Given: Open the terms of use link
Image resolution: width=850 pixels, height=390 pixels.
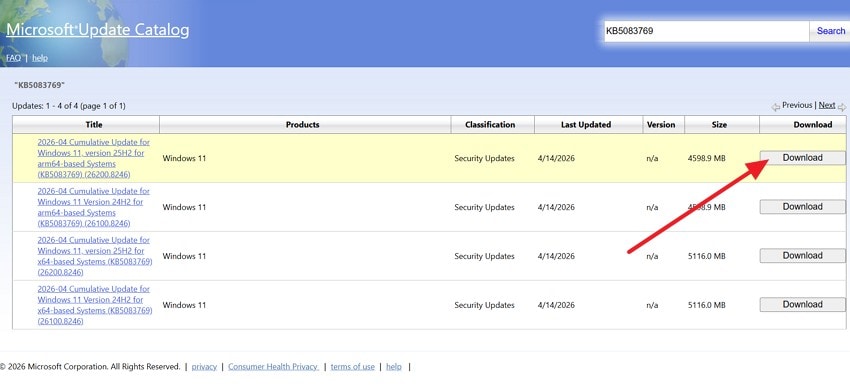Looking at the screenshot, I should click(352, 367).
